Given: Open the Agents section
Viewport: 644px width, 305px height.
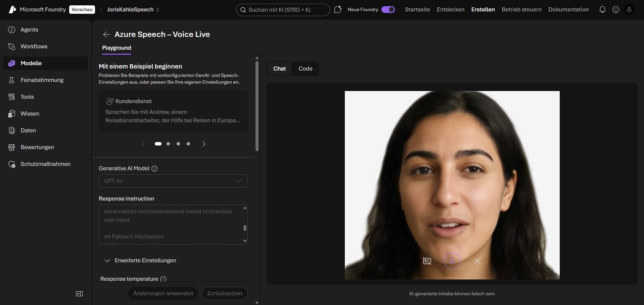Looking at the screenshot, I should pos(29,30).
